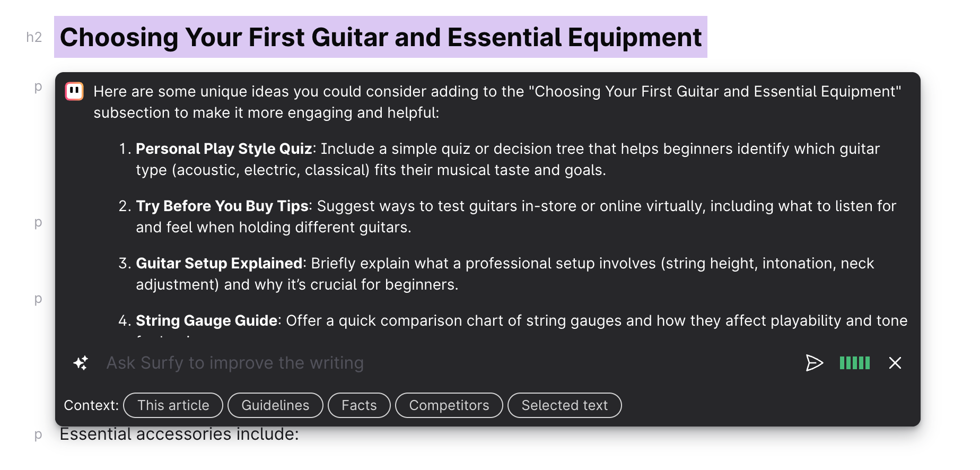The image size is (980, 470).
Task: Send the prompt with the arrow icon
Action: pyautogui.click(x=814, y=363)
